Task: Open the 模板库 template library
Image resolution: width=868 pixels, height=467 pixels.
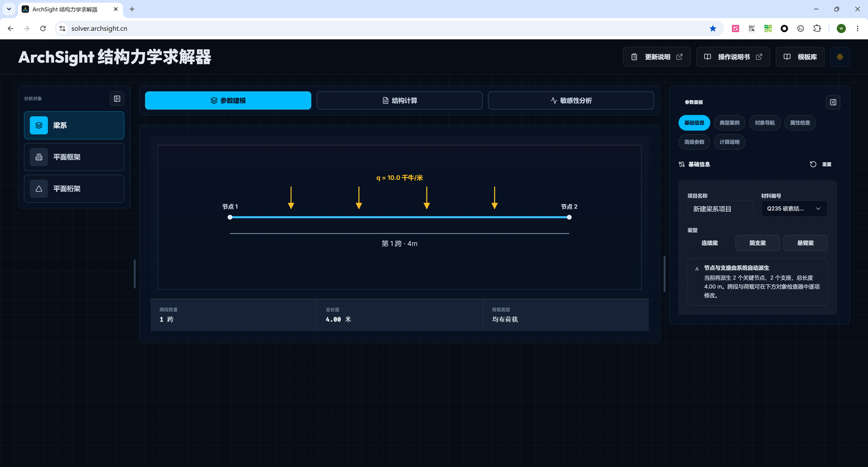Action: tap(800, 57)
